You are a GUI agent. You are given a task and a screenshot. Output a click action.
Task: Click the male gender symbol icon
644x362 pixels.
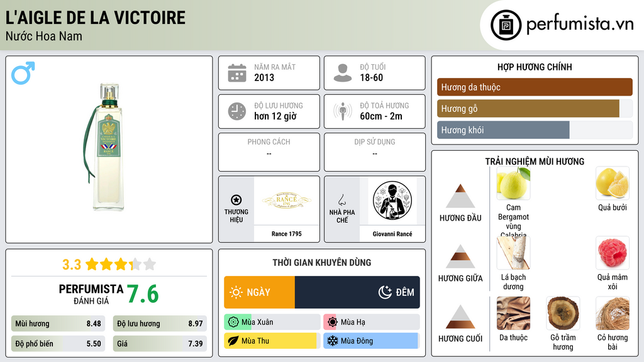(23, 73)
